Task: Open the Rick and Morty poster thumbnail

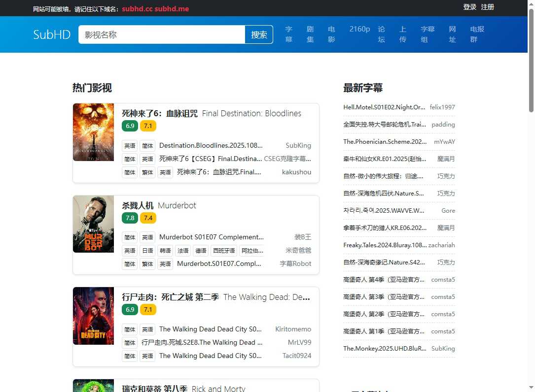Action: point(94,386)
